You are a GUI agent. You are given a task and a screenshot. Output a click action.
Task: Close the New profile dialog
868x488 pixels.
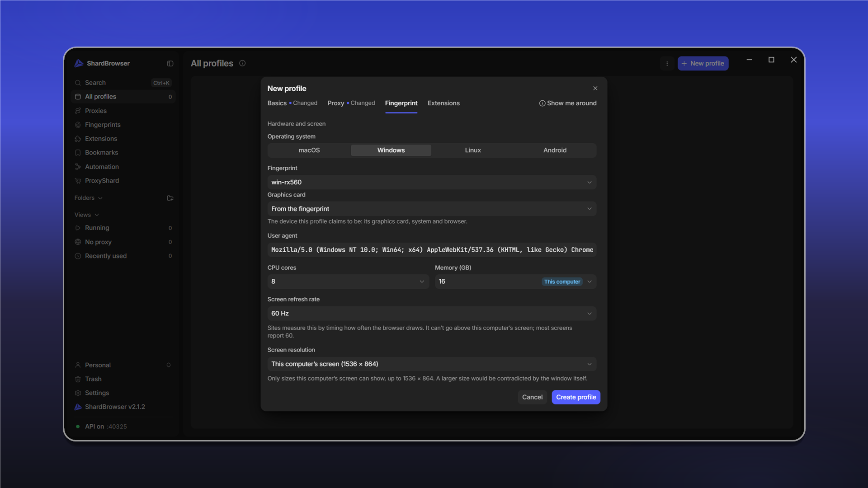595,89
